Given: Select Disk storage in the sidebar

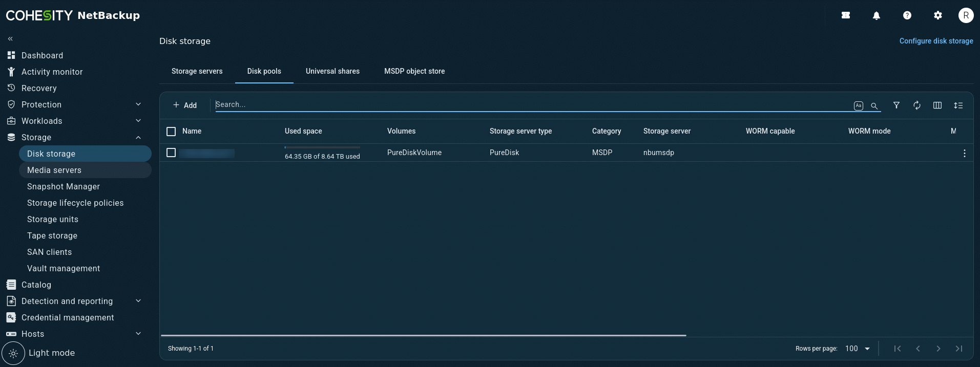Looking at the screenshot, I should (85, 154).
